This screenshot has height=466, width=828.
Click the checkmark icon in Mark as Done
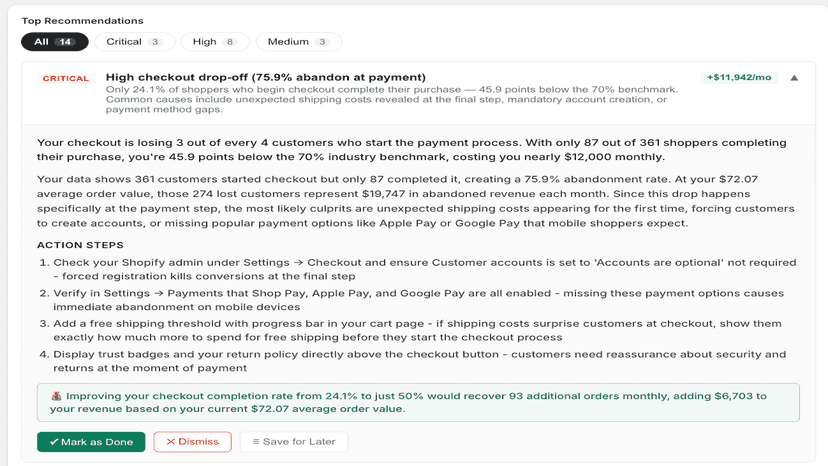[54, 442]
